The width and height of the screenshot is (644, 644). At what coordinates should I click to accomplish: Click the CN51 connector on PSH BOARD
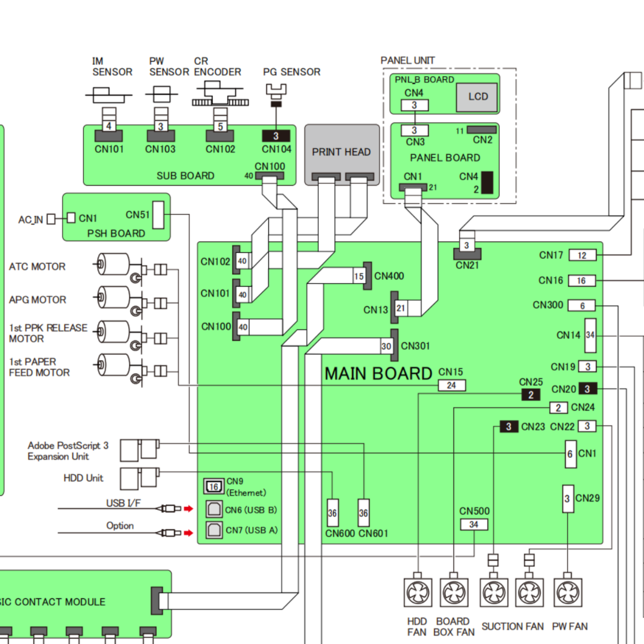tap(158, 215)
